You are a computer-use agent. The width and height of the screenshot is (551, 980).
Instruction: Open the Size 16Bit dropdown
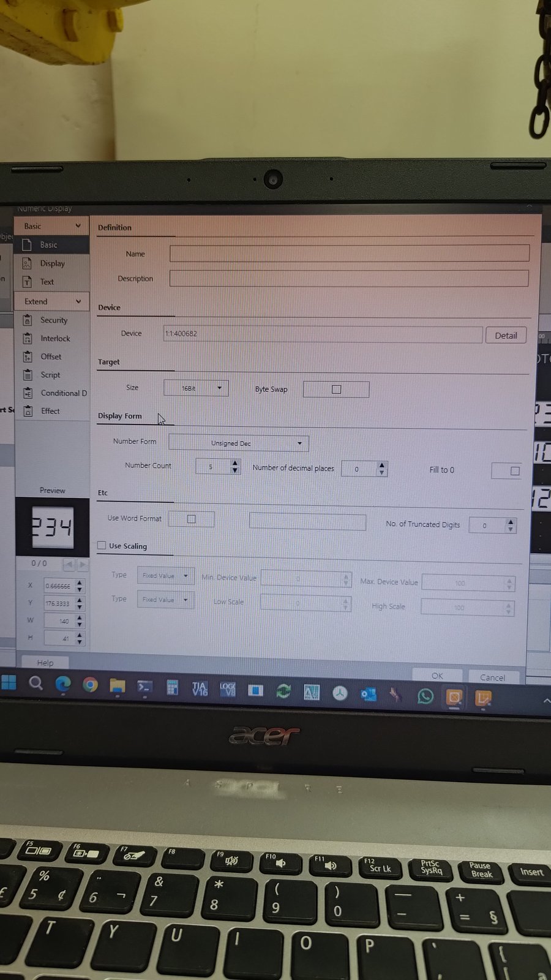tap(196, 388)
